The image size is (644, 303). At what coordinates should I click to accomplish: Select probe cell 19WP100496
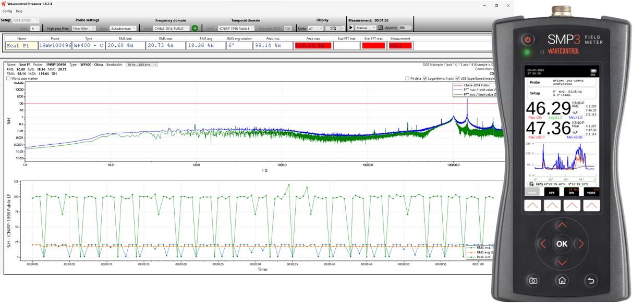55,46
